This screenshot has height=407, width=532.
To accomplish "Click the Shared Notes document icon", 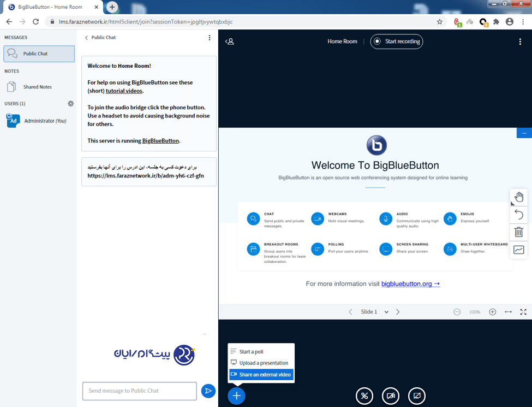I will [11, 87].
